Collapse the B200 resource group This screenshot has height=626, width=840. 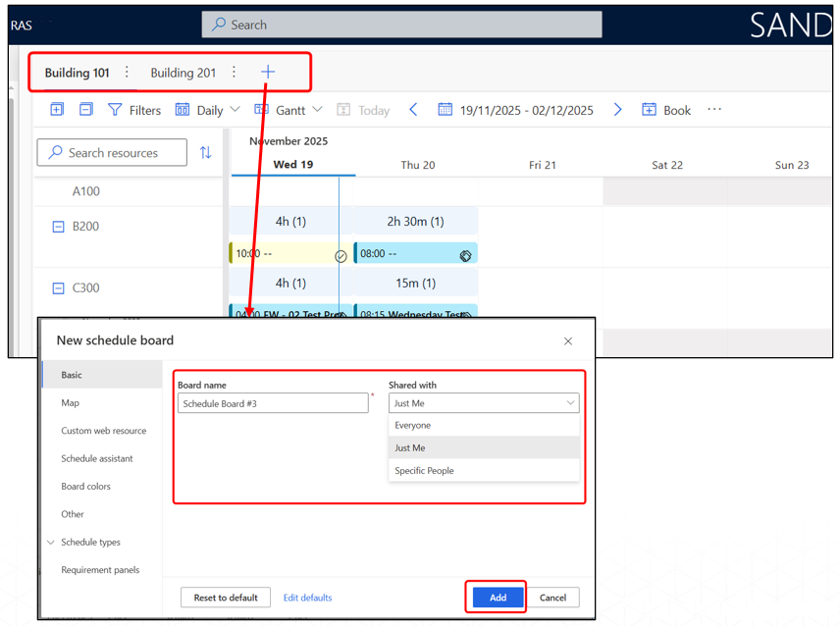click(58, 227)
